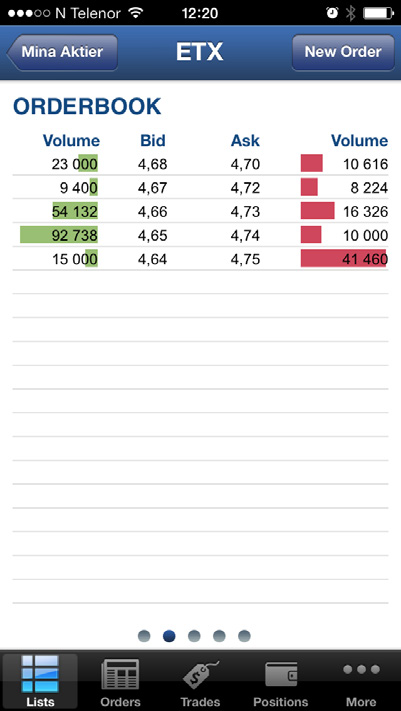Tap the alarm clock status icon

pos(332,13)
